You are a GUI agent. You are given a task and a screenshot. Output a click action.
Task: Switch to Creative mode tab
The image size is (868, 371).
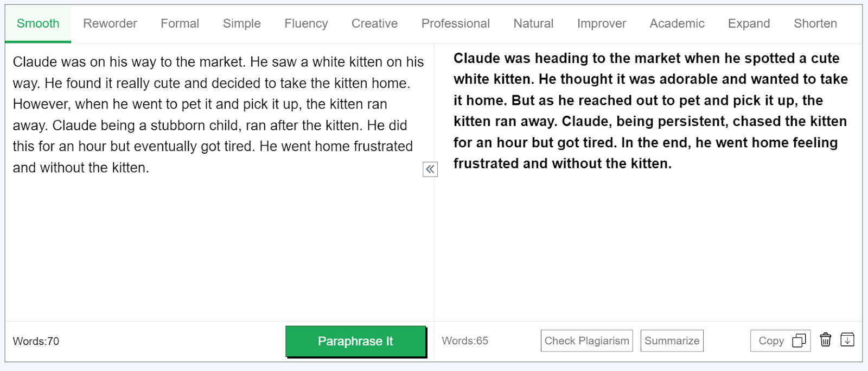374,23
